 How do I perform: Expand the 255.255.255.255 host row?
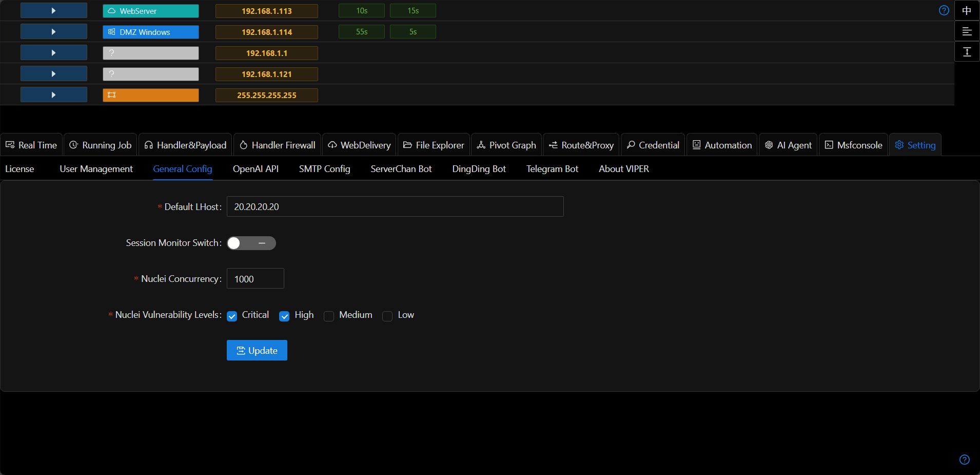click(54, 95)
